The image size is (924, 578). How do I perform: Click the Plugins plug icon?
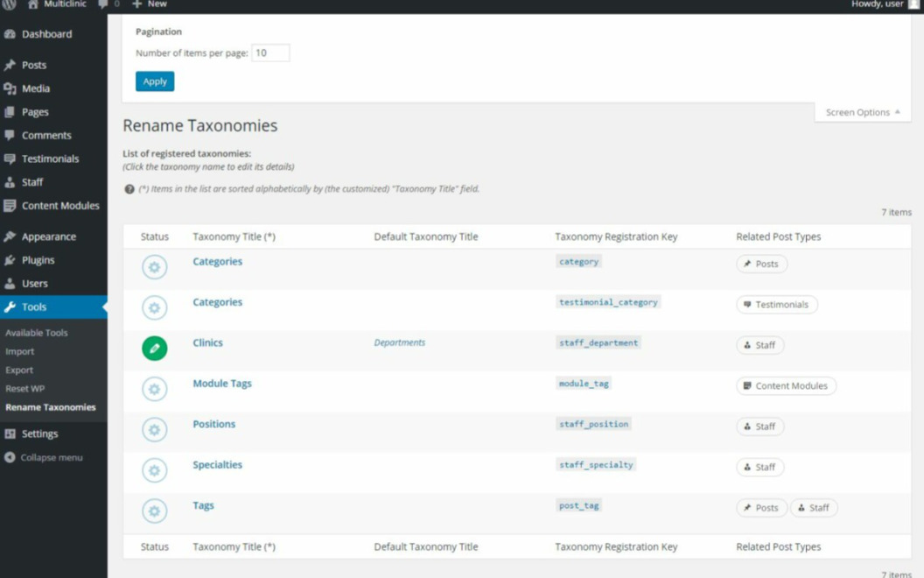click(10, 260)
